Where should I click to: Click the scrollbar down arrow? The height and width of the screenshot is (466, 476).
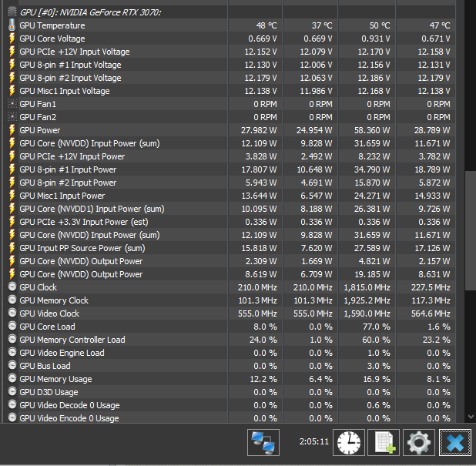point(471,417)
